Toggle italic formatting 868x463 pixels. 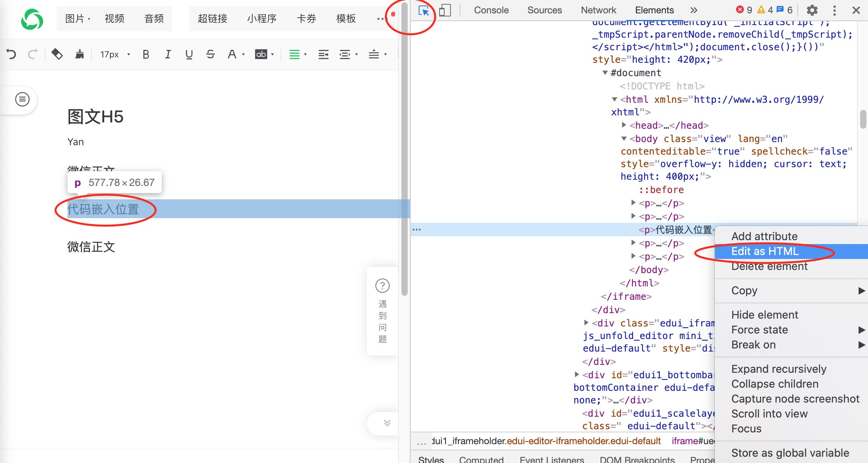pyautogui.click(x=168, y=55)
